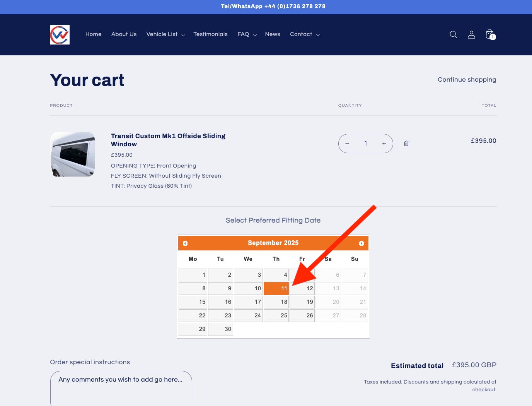Choose September 12 in the calendar
The width and height of the screenshot is (532, 406).
(302, 288)
